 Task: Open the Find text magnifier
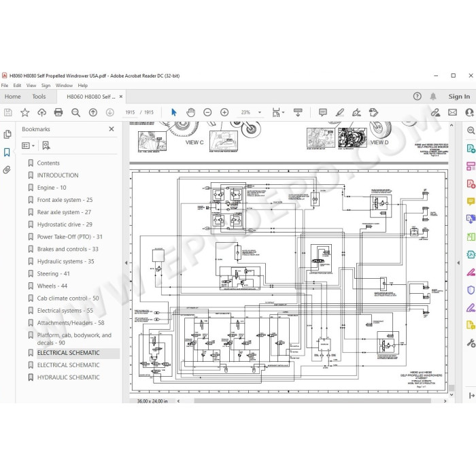point(75,113)
